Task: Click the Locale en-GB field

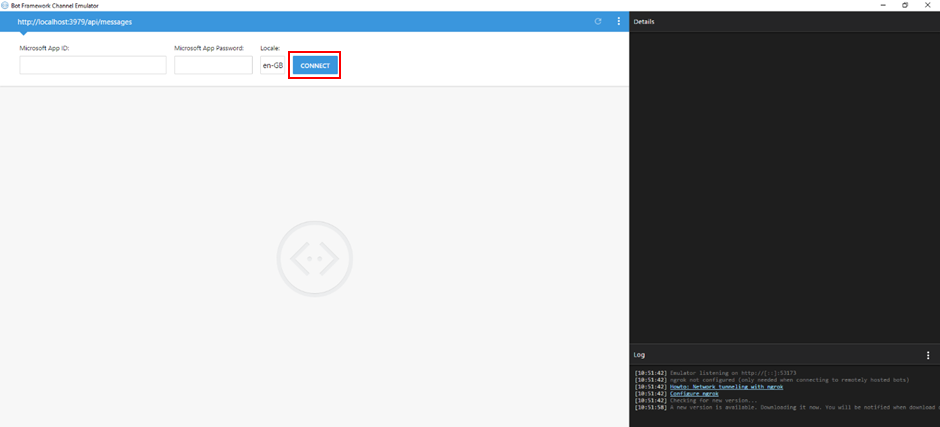Action: 272,65
